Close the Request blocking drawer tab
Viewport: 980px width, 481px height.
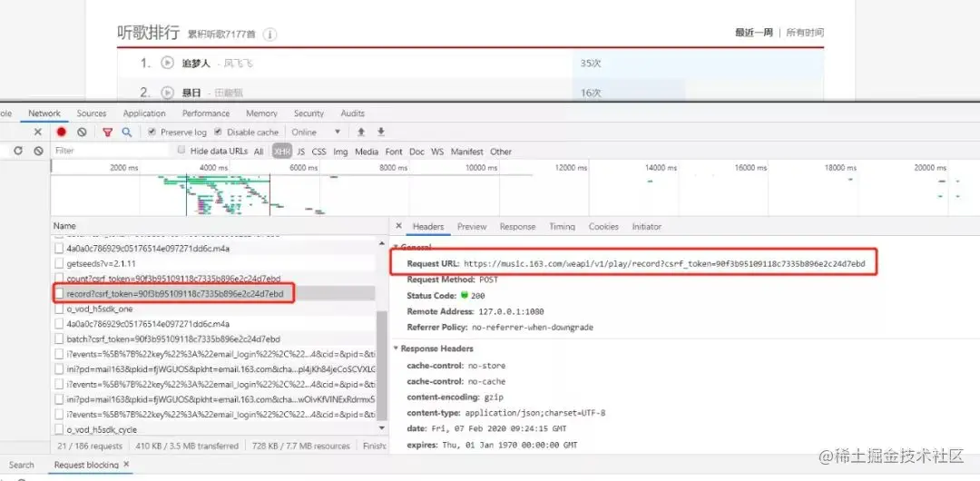tap(126, 464)
